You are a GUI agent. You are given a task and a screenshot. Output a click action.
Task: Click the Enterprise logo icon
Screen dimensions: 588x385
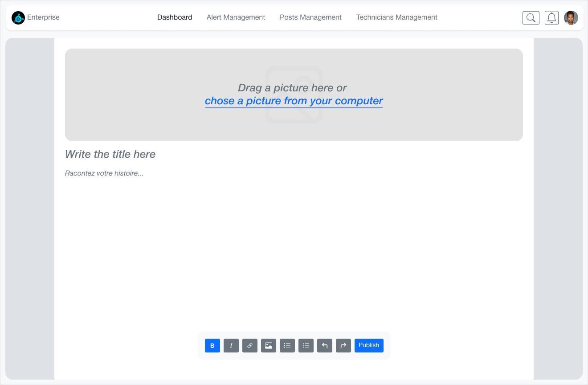(18, 18)
